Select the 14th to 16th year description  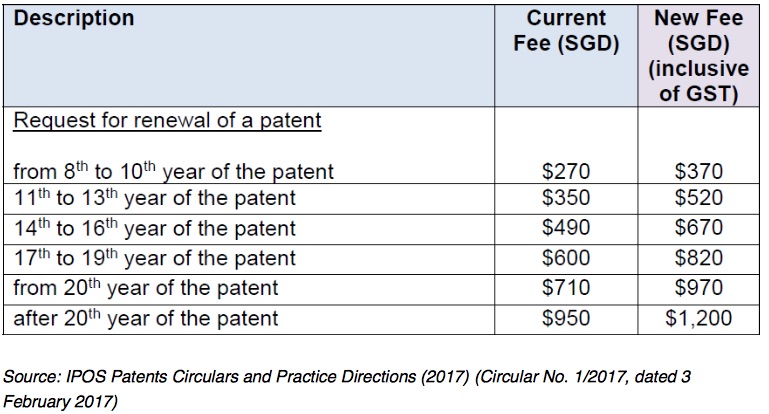[x=154, y=229]
